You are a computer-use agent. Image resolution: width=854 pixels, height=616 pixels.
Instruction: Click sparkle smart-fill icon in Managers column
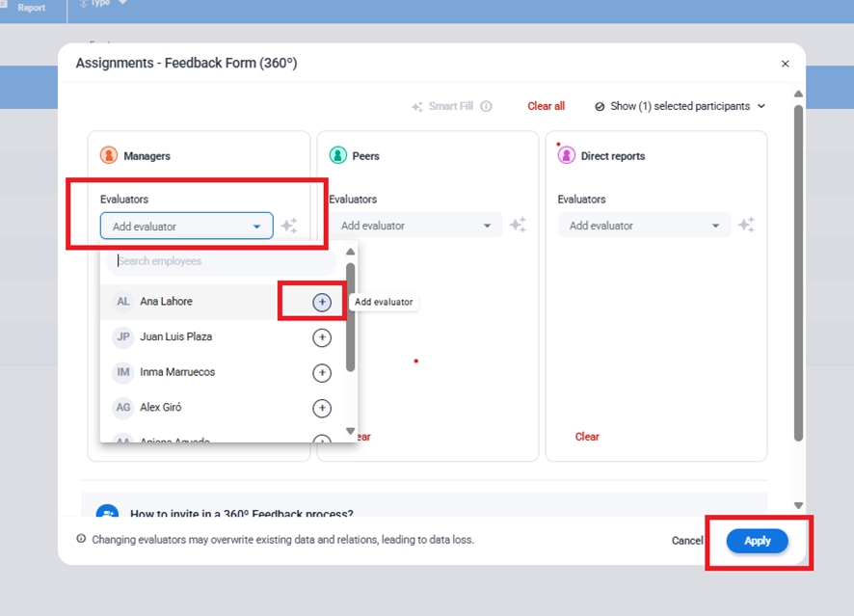pyautogui.click(x=289, y=227)
